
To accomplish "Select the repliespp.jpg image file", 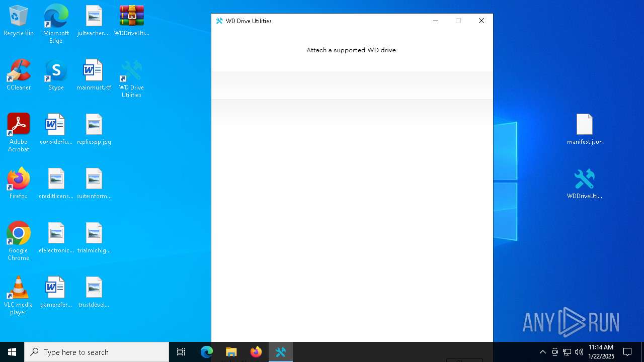I will click(94, 130).
